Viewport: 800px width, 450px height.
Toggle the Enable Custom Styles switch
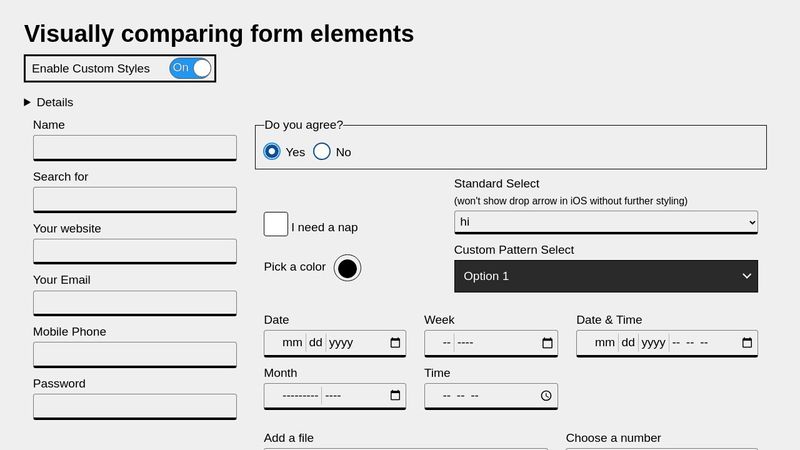191,68
